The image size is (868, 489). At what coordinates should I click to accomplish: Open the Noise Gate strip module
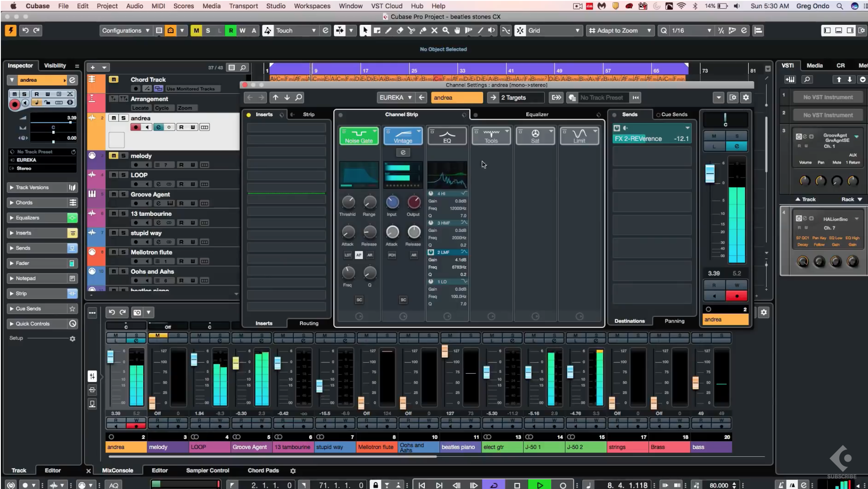(x=359, y=136)
